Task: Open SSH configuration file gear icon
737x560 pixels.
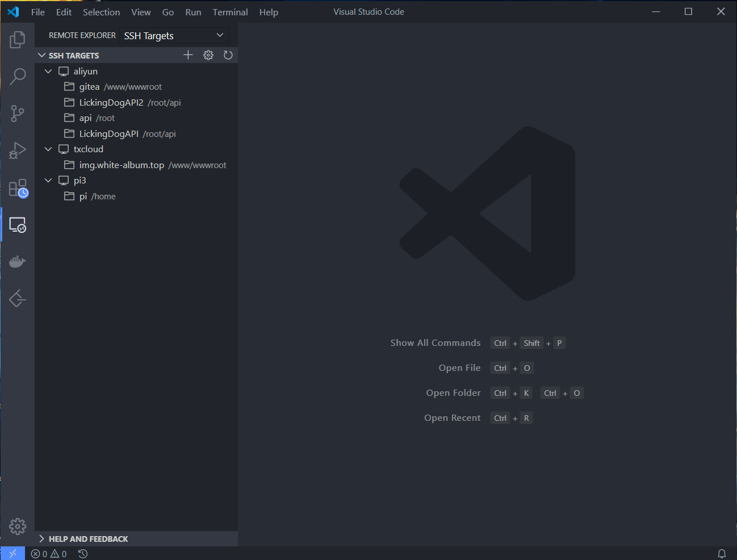Action: pyautogui.click(x=208, y=55)
